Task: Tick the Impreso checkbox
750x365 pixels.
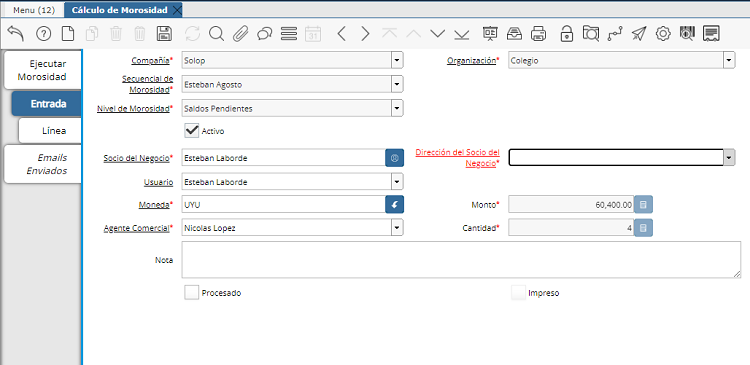Action: (x=518, y=293)
